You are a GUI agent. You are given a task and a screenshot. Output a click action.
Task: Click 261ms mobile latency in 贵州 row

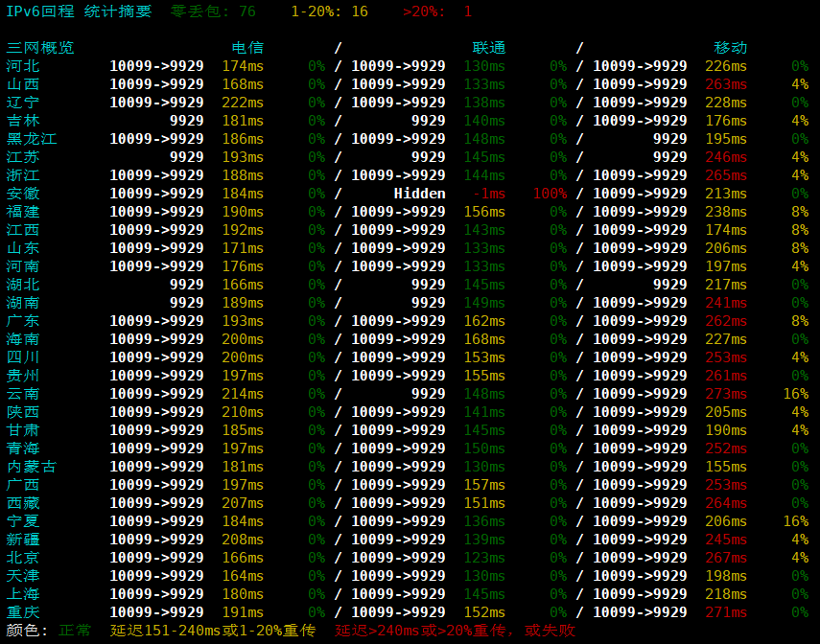click(x=726, y=376)
